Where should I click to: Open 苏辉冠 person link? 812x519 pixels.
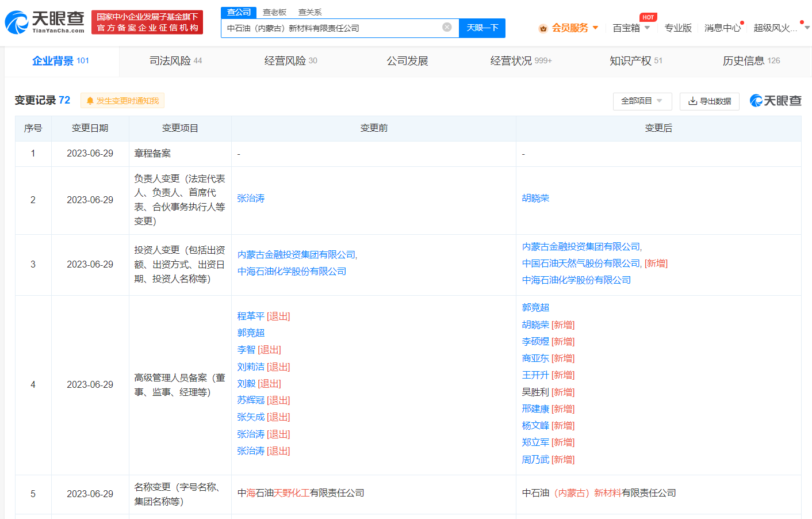click(251, 400)
